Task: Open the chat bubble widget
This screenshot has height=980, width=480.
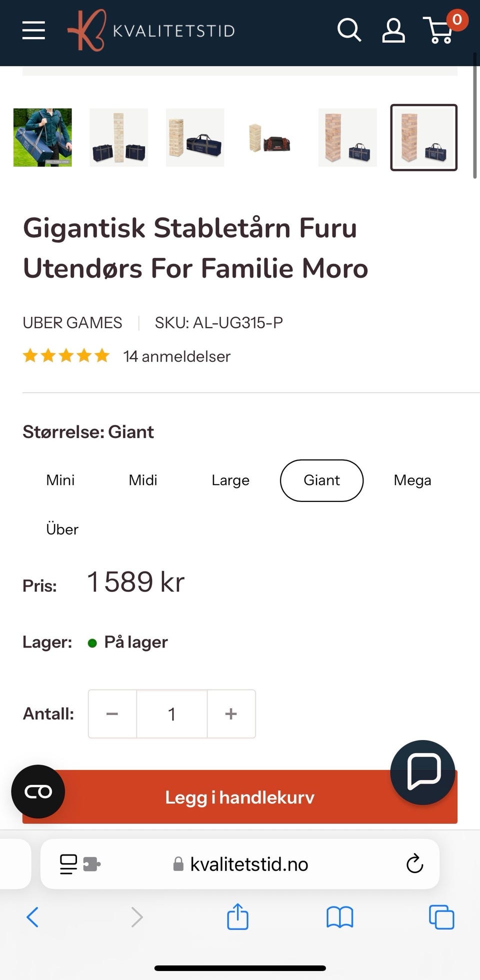Action: [423, 772]
